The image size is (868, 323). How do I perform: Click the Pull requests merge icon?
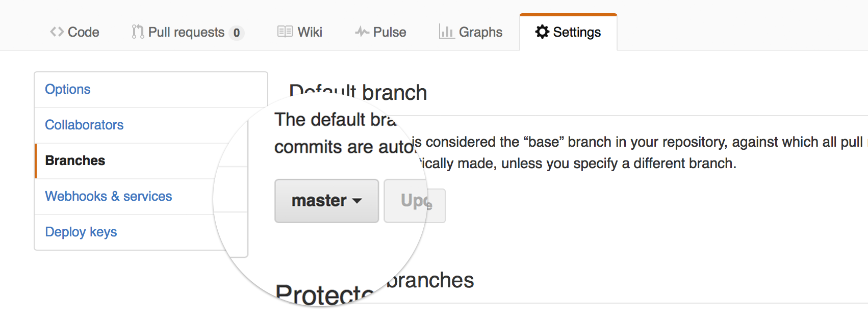(137, 32)
